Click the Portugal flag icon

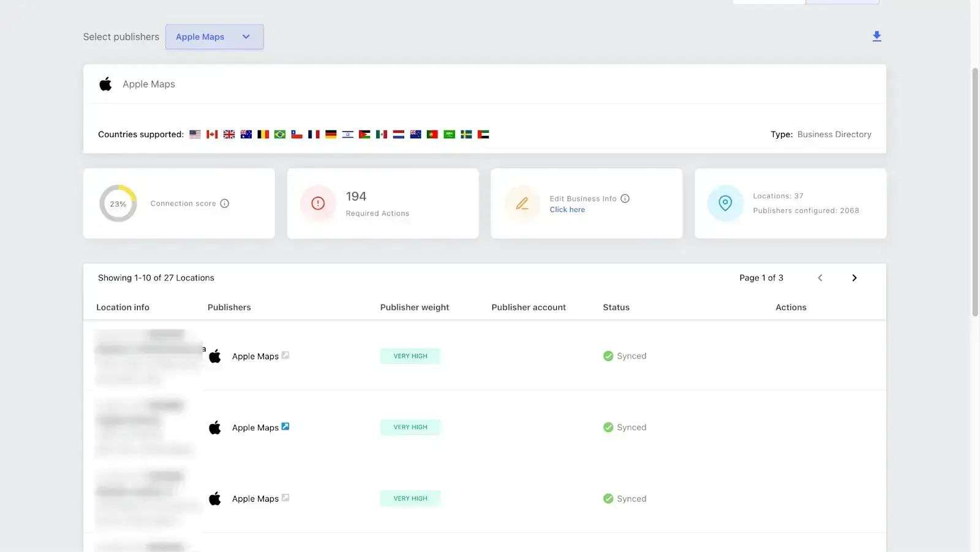pyautogui.click(x=432, y=134)
